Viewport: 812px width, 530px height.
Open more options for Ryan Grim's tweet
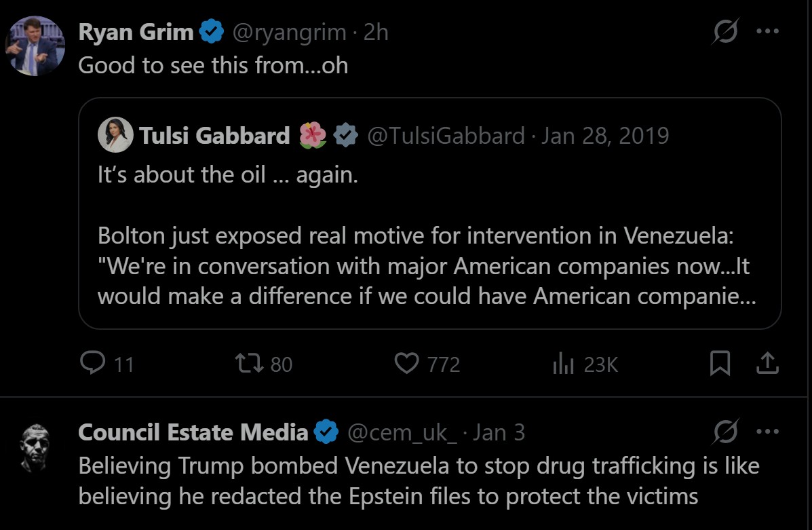point(767,32)
